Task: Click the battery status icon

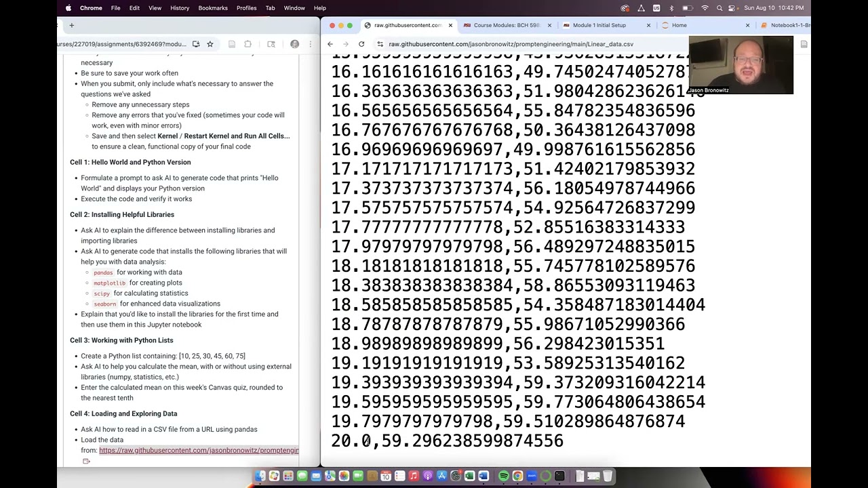Action: point(688,8)
